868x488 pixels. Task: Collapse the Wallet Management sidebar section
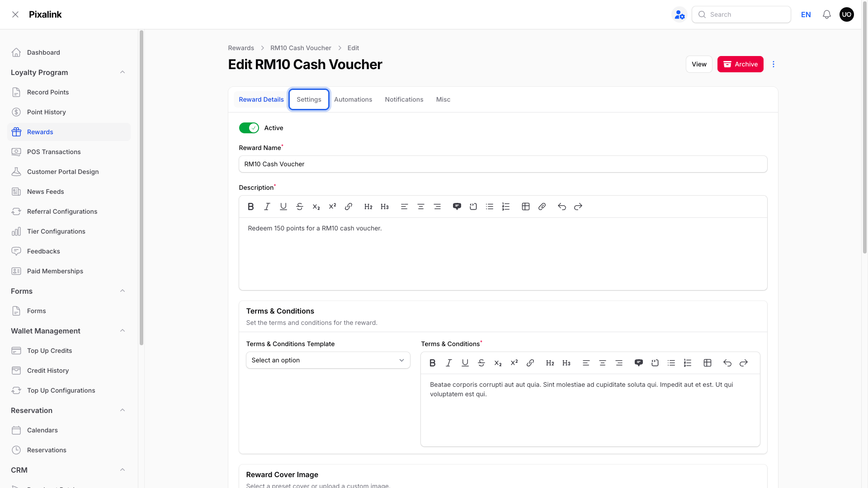123,331
